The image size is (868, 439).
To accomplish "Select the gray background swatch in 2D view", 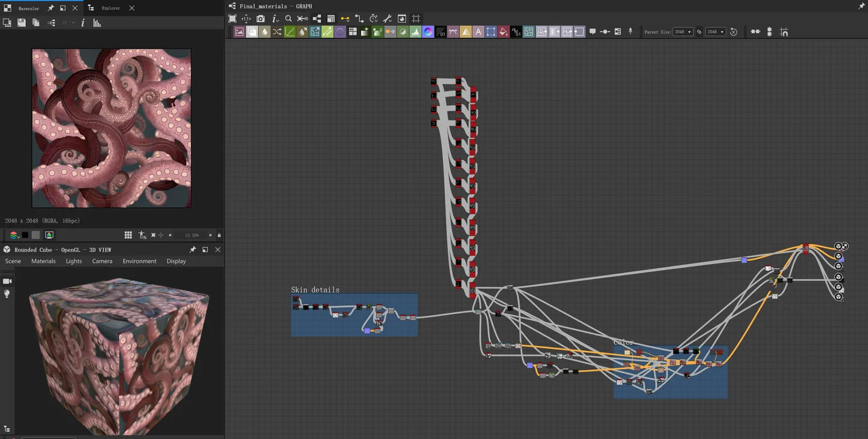I will click(36, 235).
